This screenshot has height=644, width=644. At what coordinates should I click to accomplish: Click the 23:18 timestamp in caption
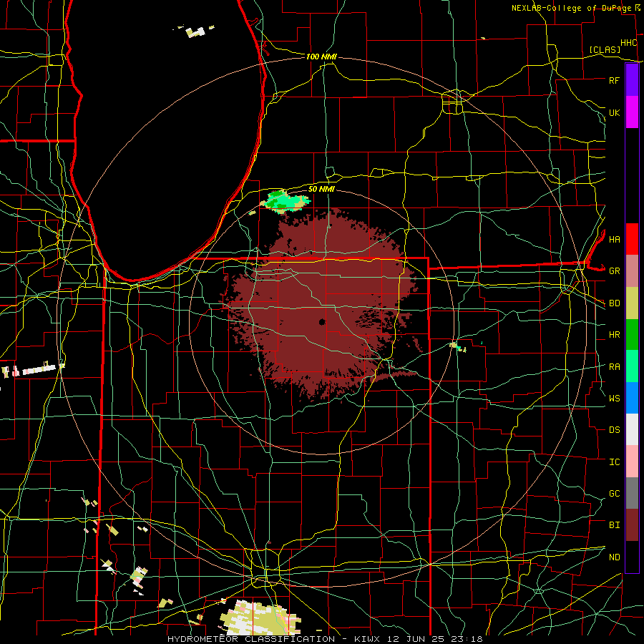tap(466, 639)
